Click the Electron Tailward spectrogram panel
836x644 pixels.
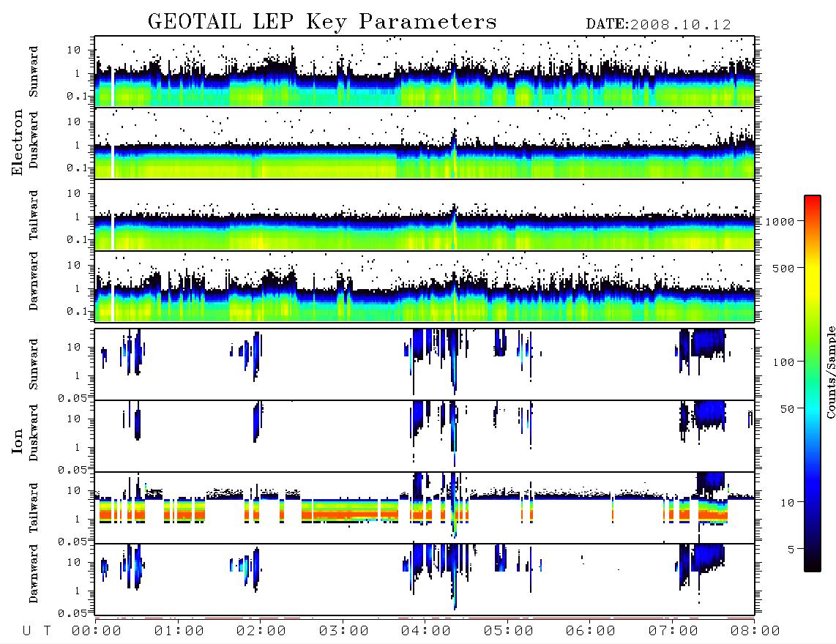(x=425, y=215)
